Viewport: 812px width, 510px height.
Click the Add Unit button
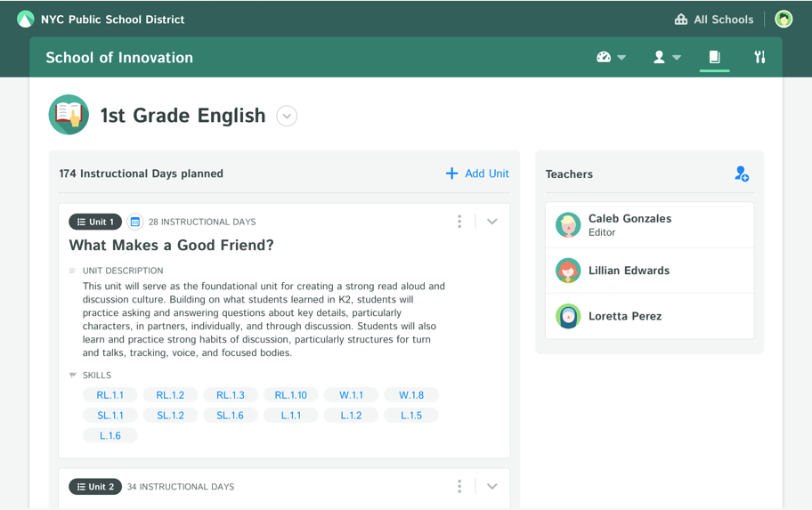(477, 174)
